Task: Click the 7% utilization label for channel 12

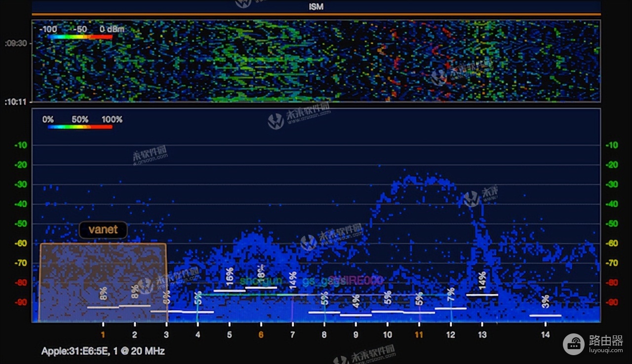Action: click(x=451, y=295)
